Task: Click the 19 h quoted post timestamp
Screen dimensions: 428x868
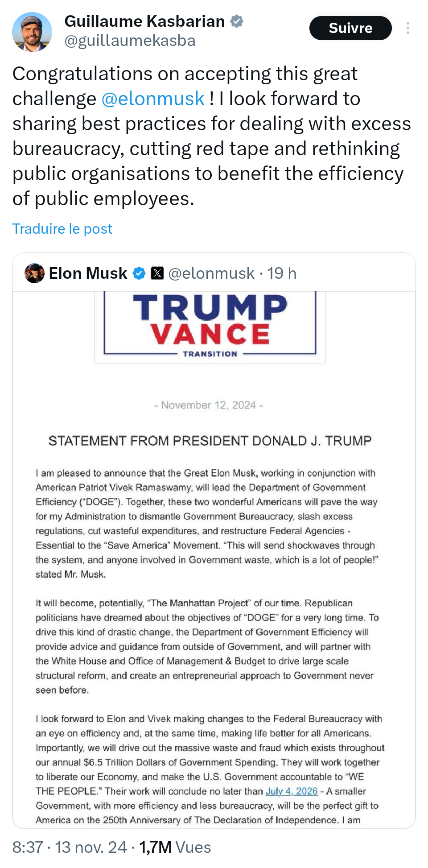Action: coord(282,273)
